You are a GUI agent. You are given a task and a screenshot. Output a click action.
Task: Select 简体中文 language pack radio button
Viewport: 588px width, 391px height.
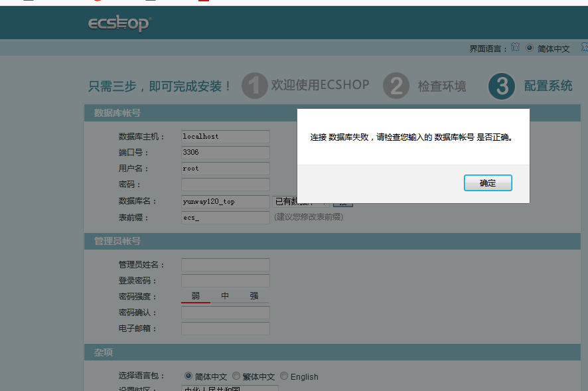[x=188, y=376]
